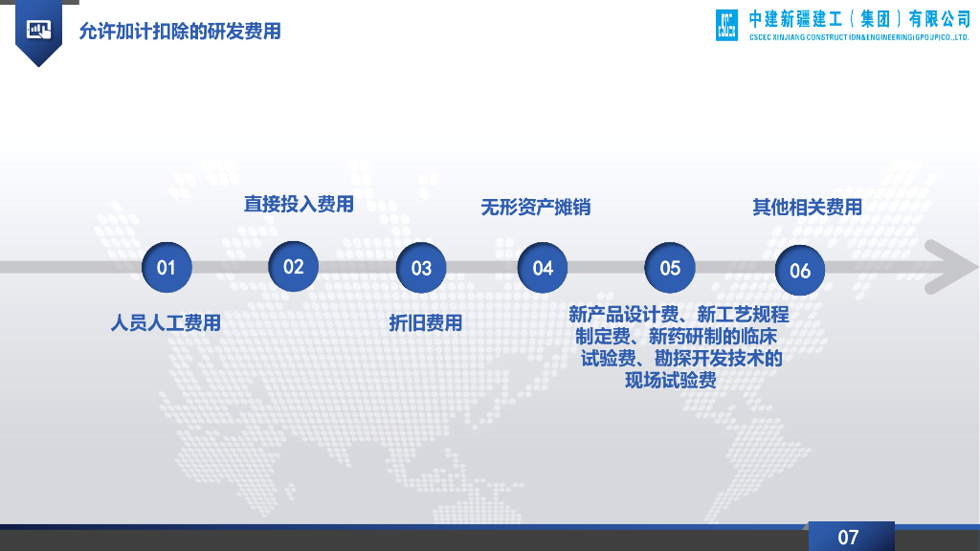Screen dimensions: 980x551
Task: Click the English company name CSCEC XINJIANG text
Action: [x=859, y=37]
